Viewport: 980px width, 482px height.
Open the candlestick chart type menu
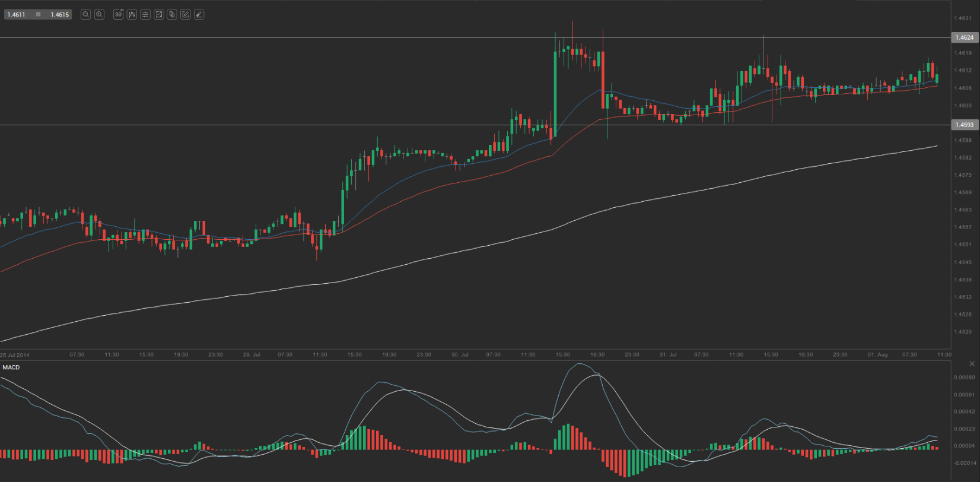132,14
